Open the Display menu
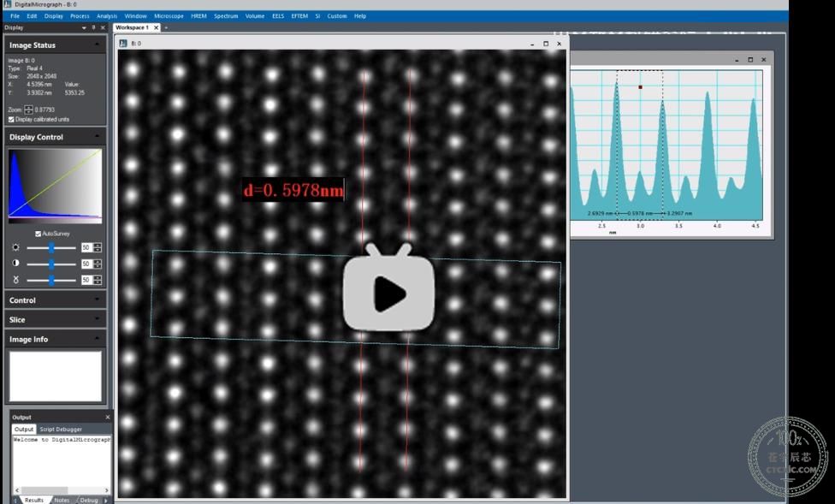 [x=54, y=16]
